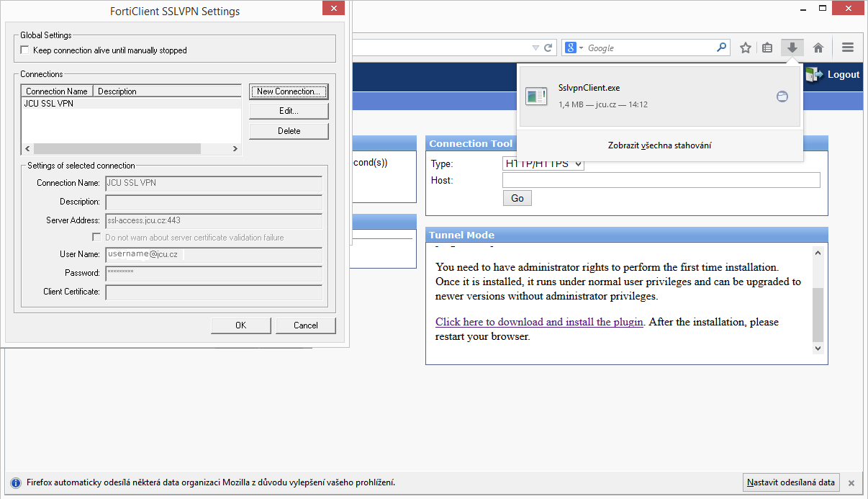Image resolution: width=868 pixels, height=499 pixels.
Task: Delete the selected connection
Action: (289, 131)
